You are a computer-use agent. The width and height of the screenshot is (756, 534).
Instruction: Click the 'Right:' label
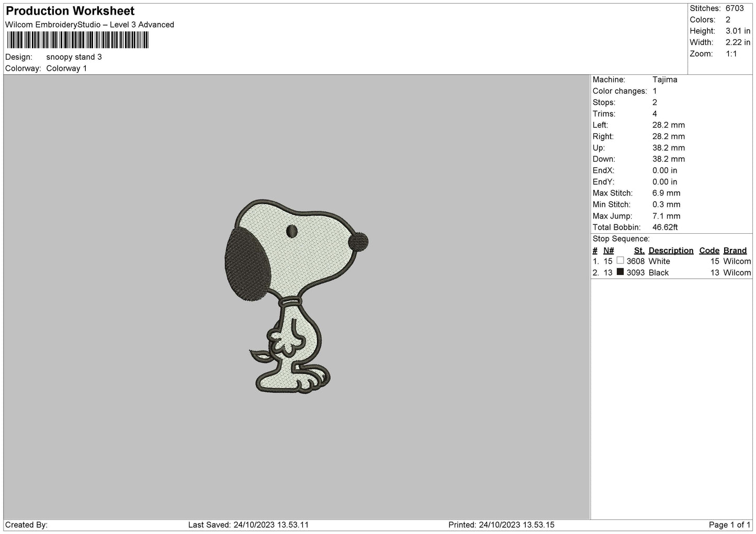603,137
